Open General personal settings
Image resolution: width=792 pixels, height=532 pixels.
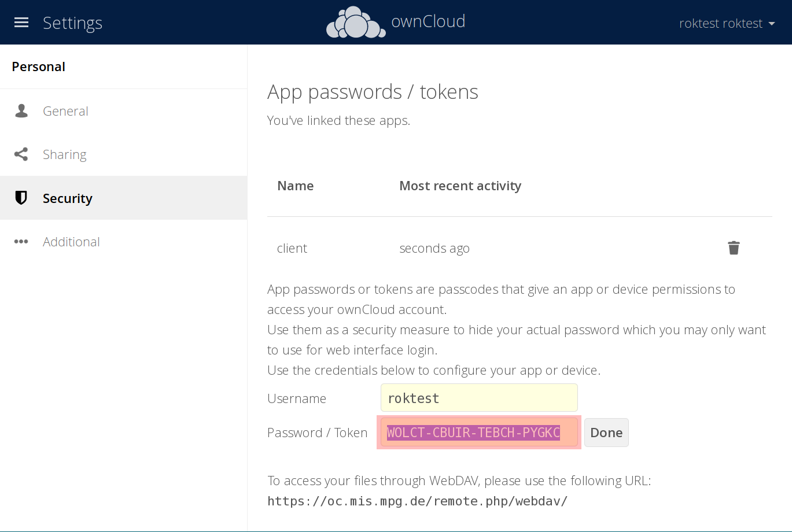tap(124, 111)
